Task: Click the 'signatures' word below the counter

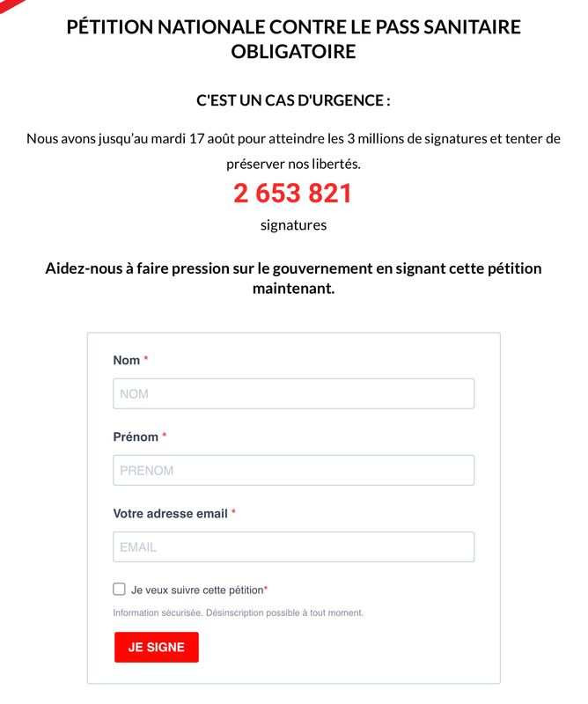Action: click(x=293, y=225)
